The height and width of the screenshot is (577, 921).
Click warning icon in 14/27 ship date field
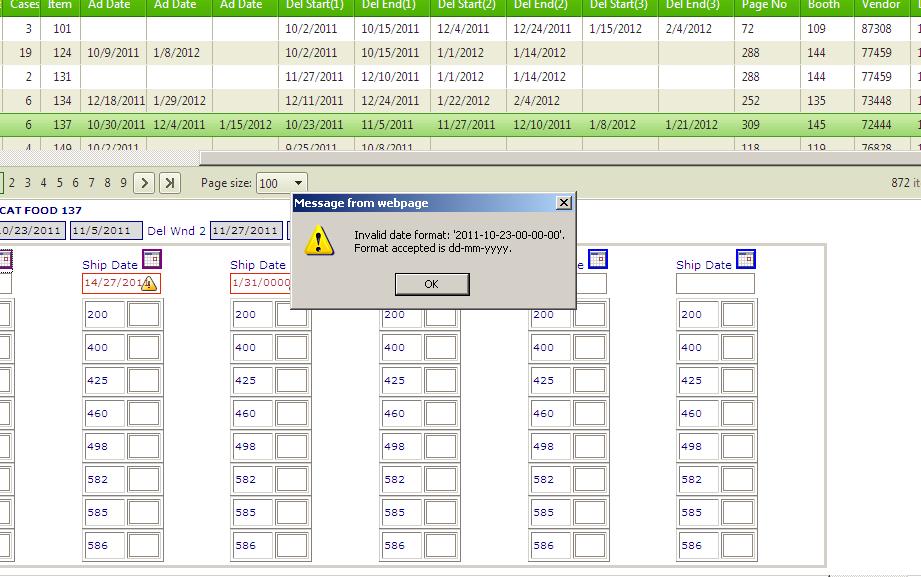click(149, 284)
